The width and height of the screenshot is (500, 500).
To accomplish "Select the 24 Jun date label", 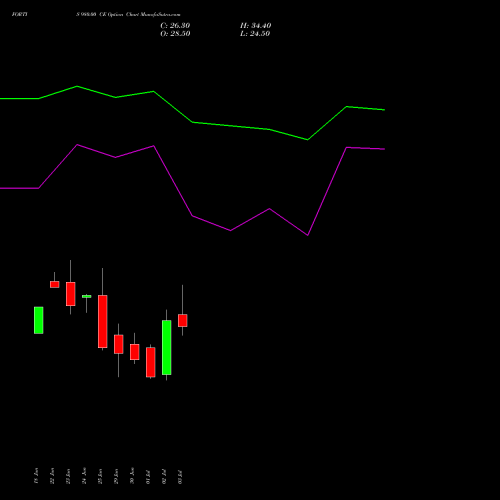I will tap(84, 476).
